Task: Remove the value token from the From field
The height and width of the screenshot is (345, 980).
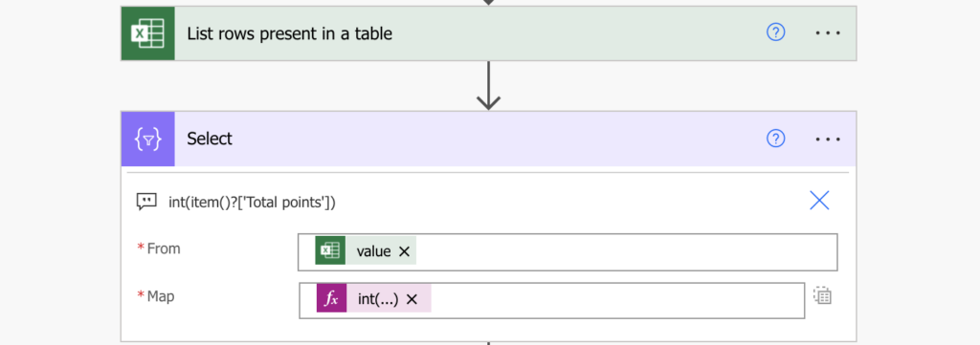Action: tap(404, 251)
